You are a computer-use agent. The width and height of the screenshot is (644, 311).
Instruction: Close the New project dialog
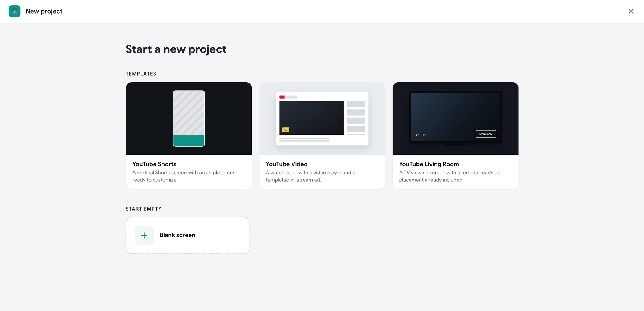[x=631, y=11]
